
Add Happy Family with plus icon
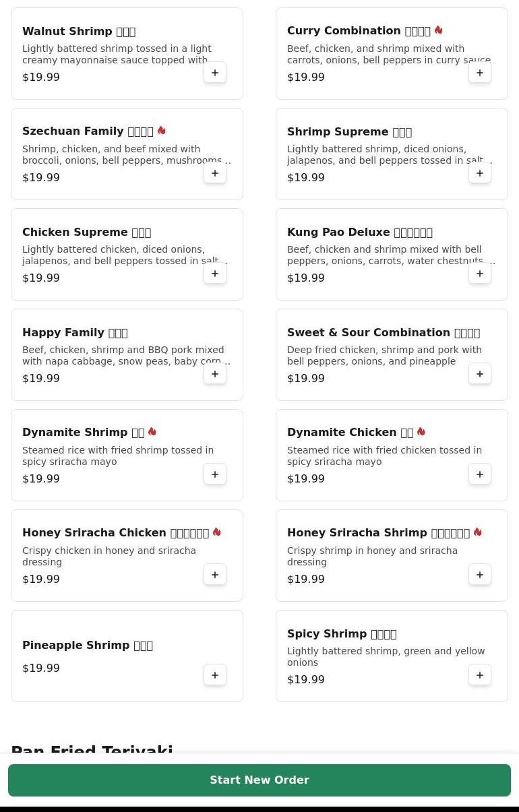pos(215,374)
